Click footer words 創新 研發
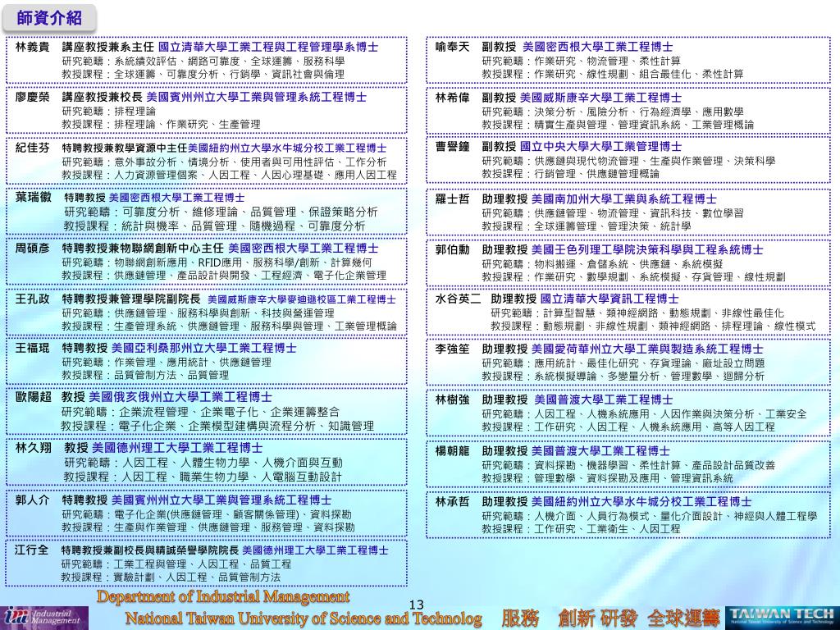The width and height of the screenshot is (840, 630). [598, 618]
